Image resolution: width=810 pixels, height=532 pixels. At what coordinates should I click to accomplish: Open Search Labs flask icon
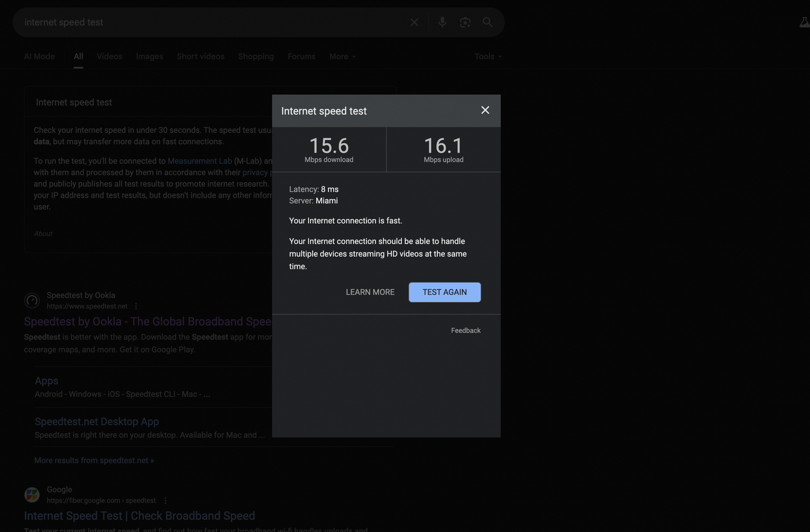tap(804, 22)
